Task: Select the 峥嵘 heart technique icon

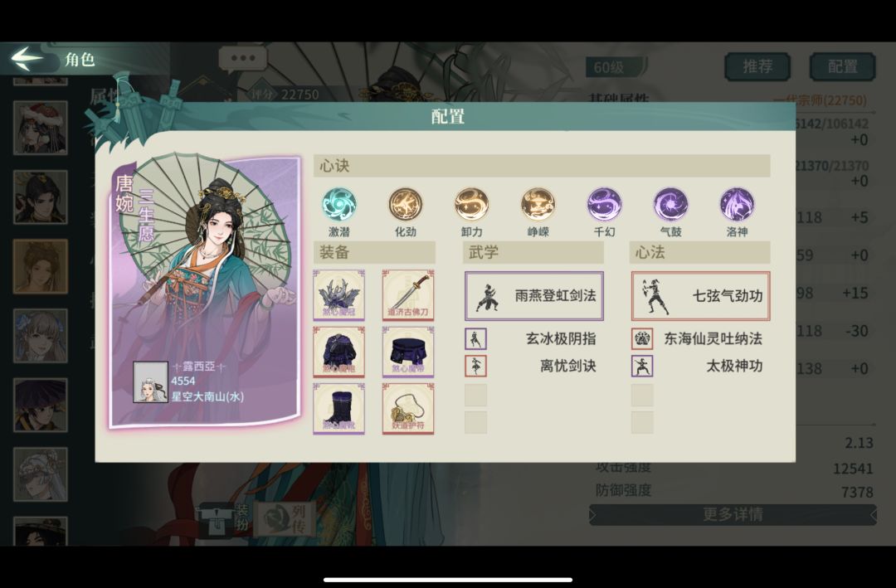Action: [538, 205]
